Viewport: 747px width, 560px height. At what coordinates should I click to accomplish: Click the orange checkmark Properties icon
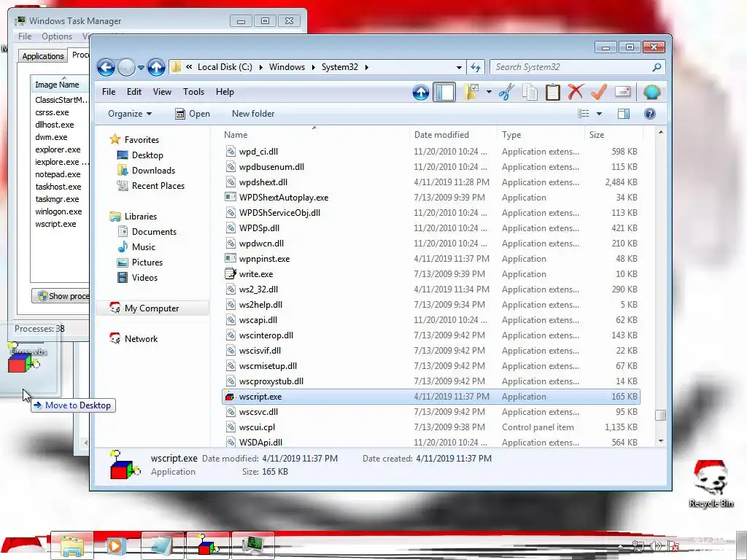pos(599,91)
